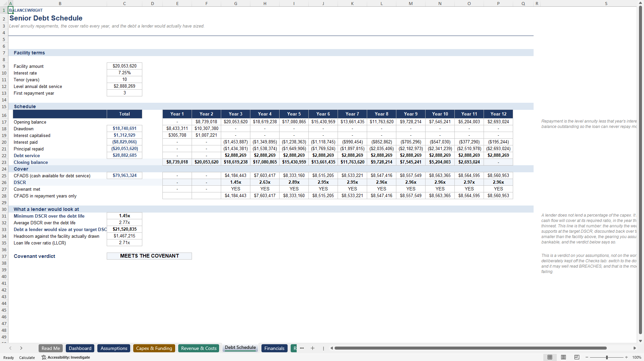
Task: Select the Level annual debt service value cell
Action: coord(125,86)
